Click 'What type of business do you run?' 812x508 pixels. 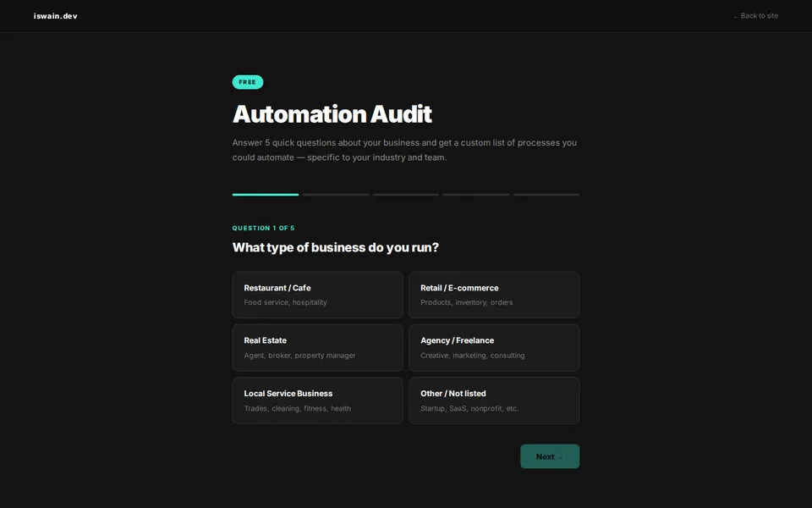(x=336, y=248)
